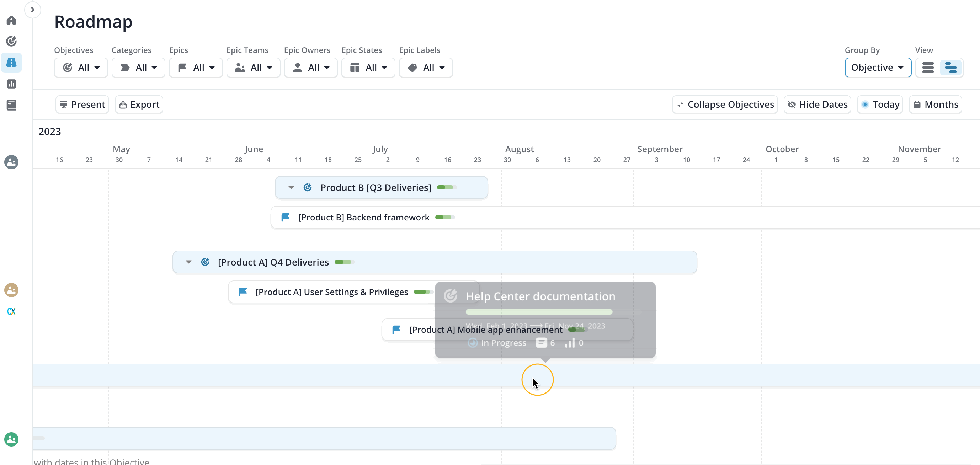Expand sidebar with the chevron arrow
Screen dimensions: 980x465
[x=33, y=10]
